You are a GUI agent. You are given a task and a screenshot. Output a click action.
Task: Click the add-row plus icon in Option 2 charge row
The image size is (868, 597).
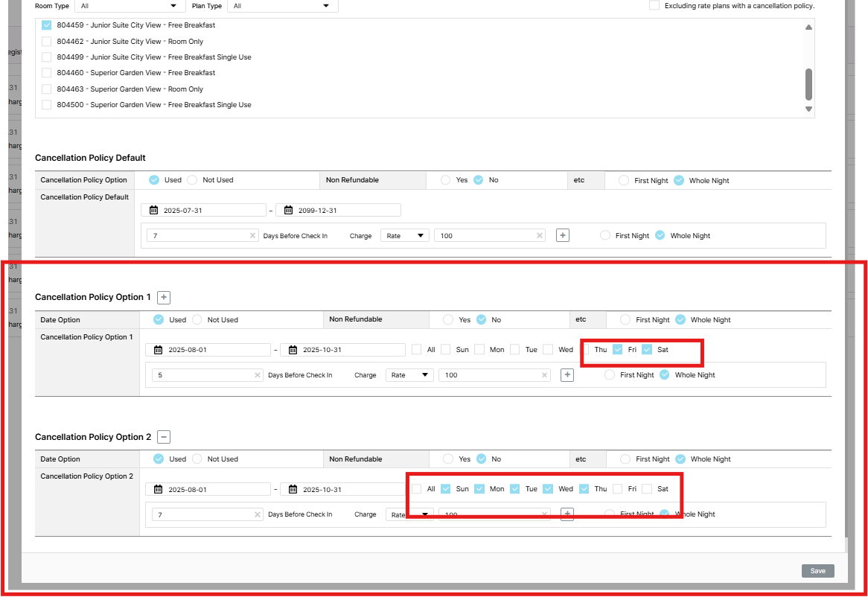[x=567, y=514]
